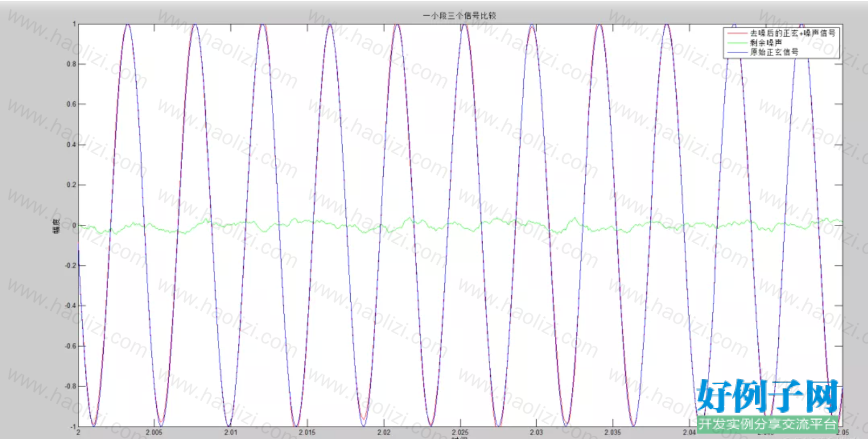Click the red line sample in legend
The width and height of the screenshot is (868, 439).
pos(737,33)
